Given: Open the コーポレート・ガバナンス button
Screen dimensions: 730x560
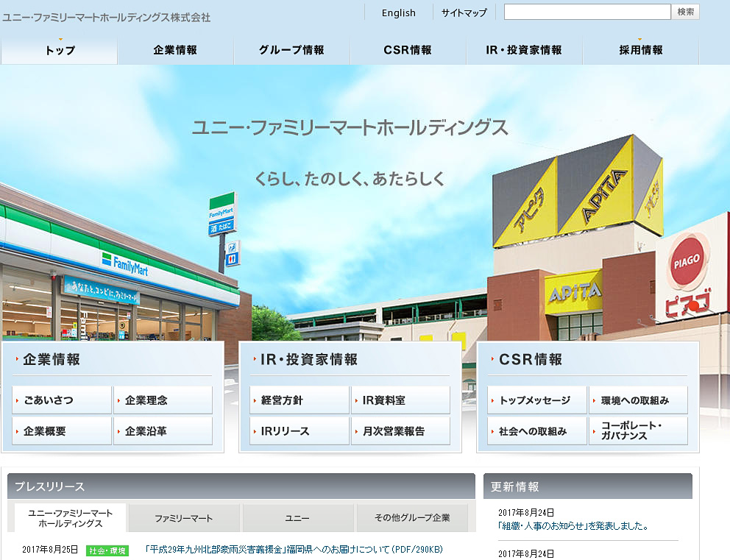Looking at the screenshot, I should (638, 431).
